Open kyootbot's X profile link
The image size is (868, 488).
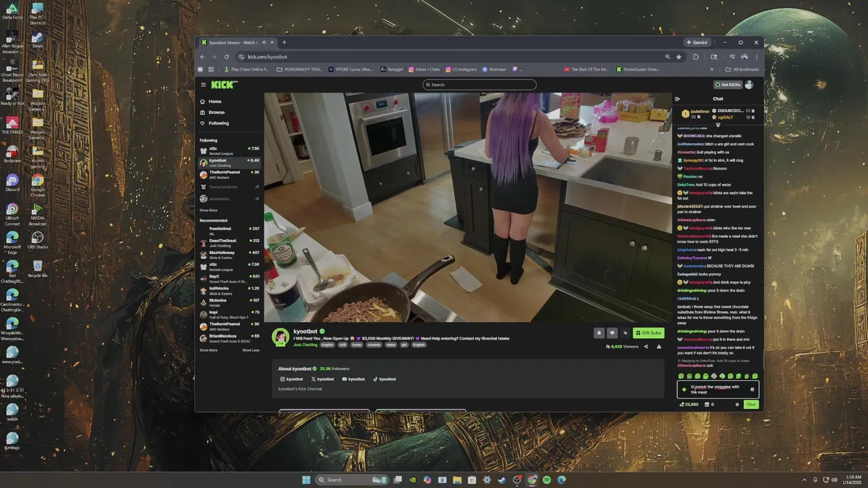coord(323,379)
